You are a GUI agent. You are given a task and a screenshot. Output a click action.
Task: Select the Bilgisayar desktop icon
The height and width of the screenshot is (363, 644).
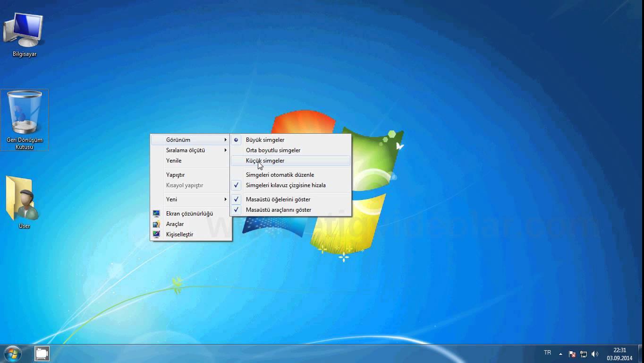click(x=24, y=34)
